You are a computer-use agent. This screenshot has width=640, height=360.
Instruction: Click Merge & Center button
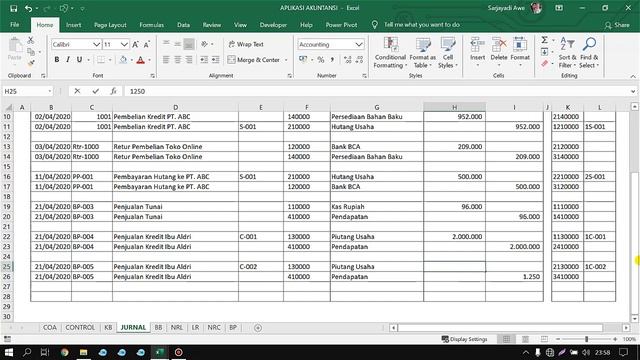click(x=253, y=60)
